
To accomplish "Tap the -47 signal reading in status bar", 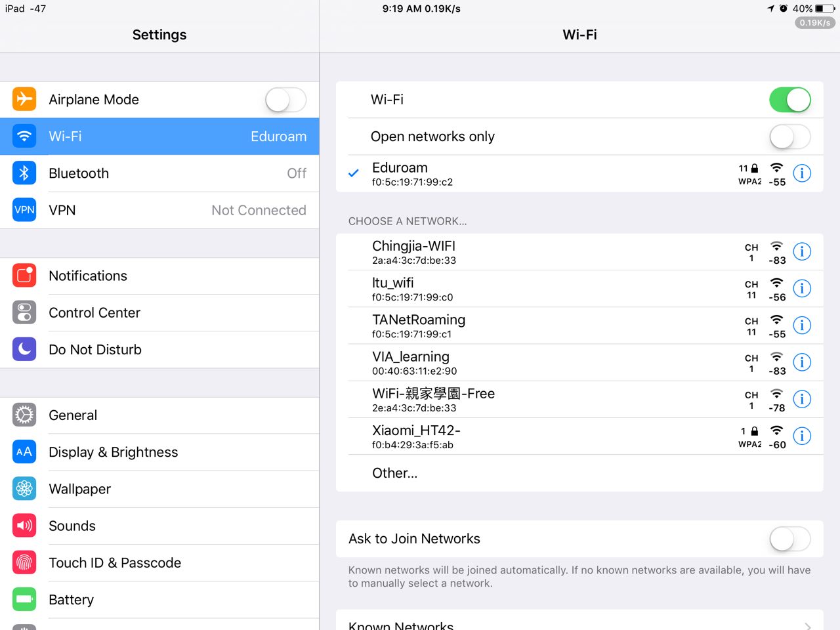I will pyautogui.click(x=38, y=9).
